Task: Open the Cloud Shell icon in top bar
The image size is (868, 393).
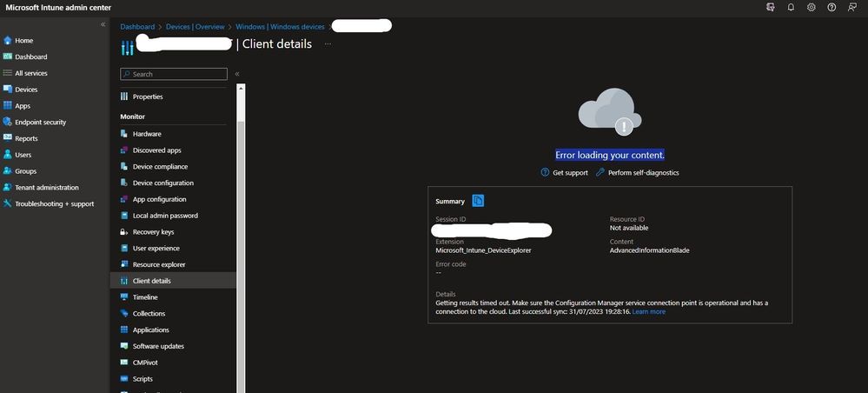Action: pyautogui.click(x=770, y=7)
